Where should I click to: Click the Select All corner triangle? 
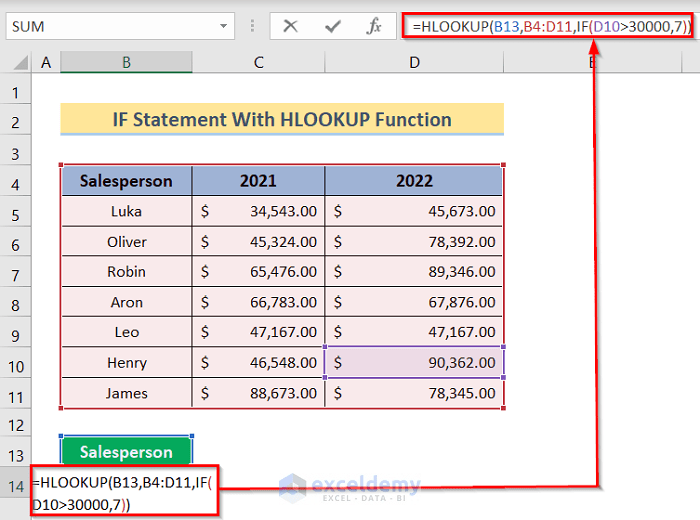(21, 62)
